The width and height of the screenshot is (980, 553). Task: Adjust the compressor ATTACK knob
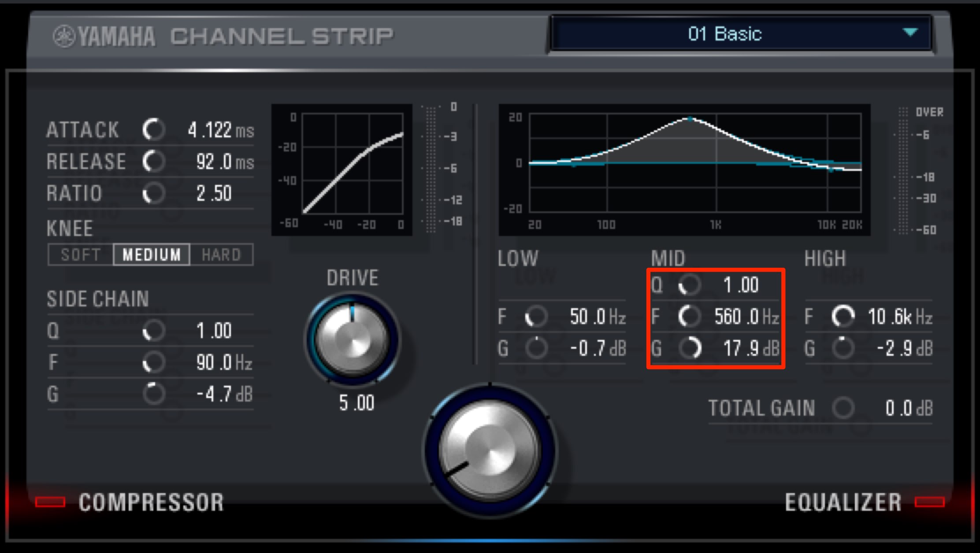[154, 129]
